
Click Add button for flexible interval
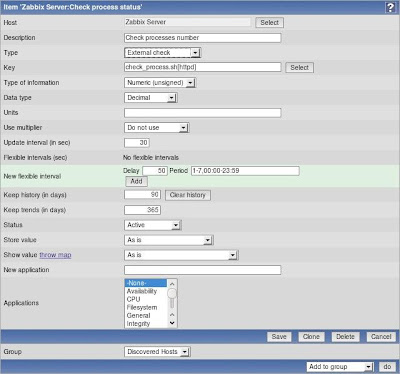(136, 181)
